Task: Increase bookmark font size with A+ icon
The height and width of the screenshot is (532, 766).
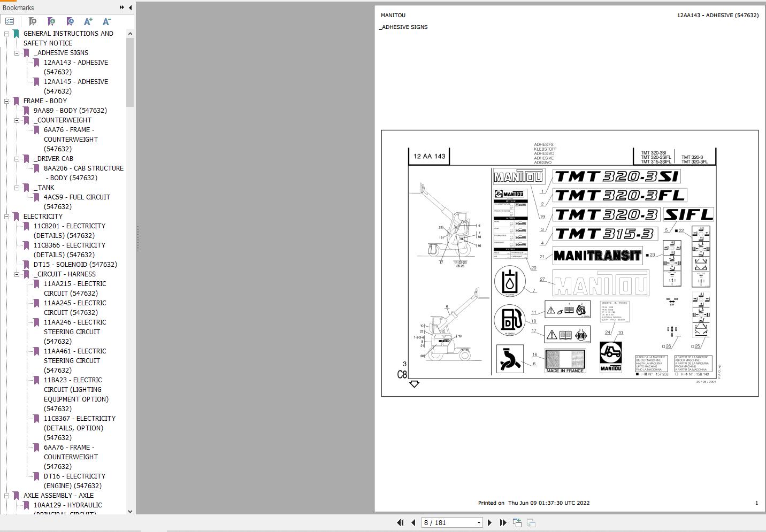Action: coord(88,21)
